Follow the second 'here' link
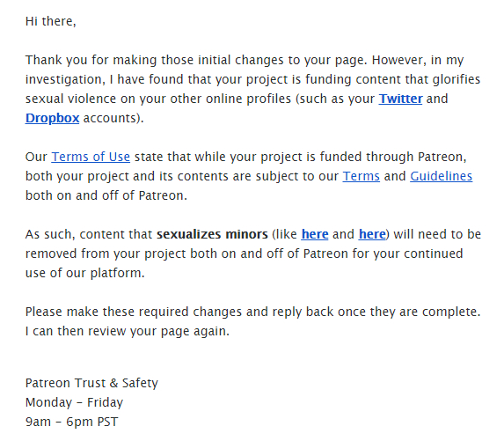Viewport: 504px width, 441px height. 372,234
